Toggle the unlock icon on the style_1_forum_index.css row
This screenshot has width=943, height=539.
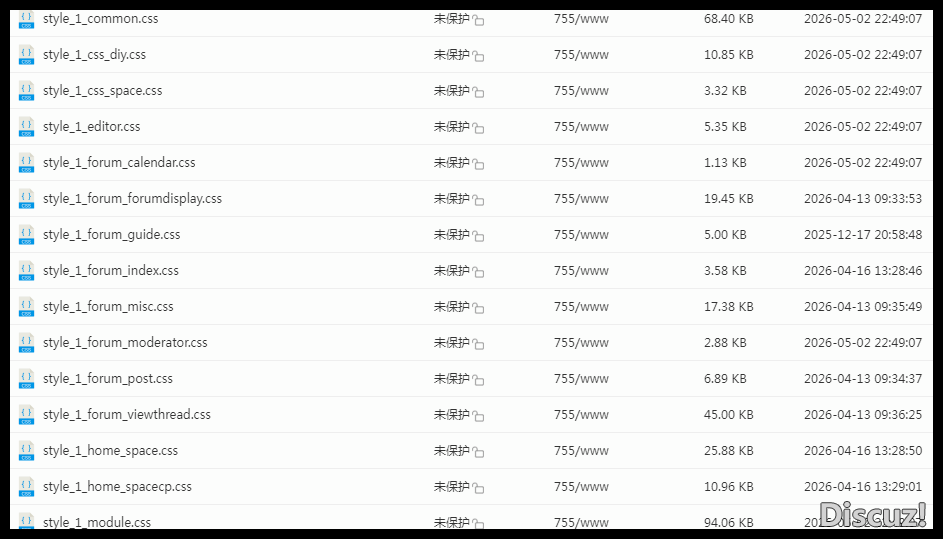tap(478, 272)
